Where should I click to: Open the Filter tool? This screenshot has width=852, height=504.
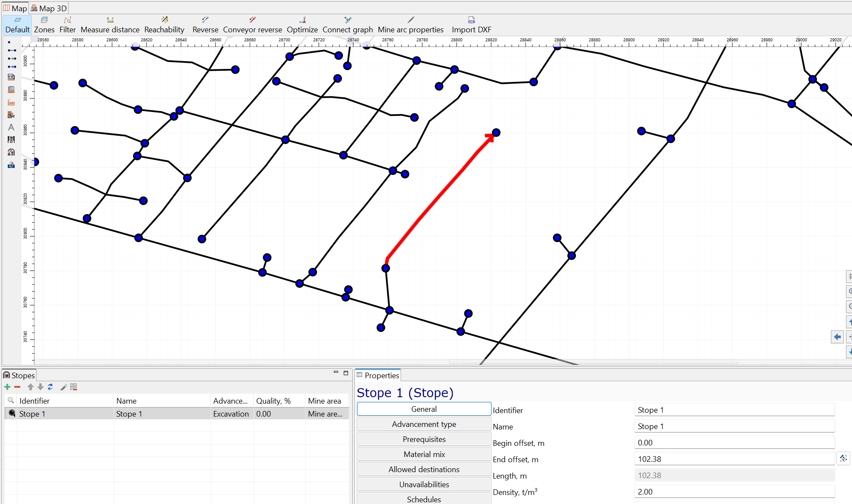click(68, 25)
